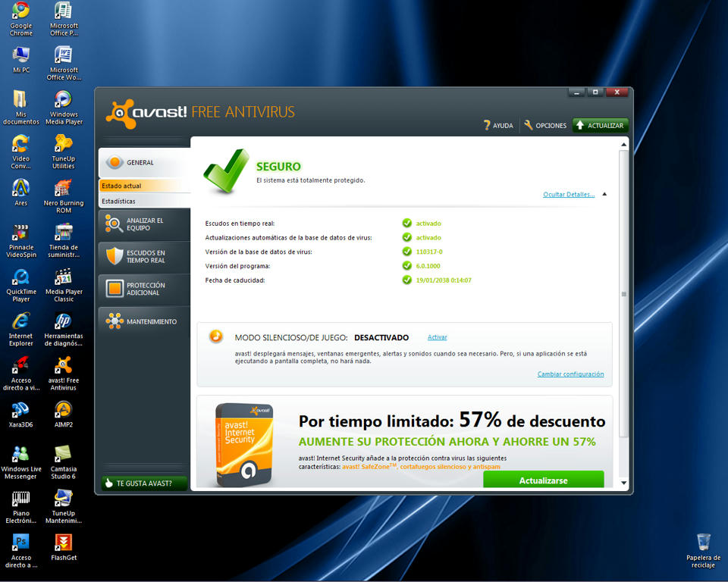The image size is (728, 582).
Task: Click program version 6.0.1000 value
Action: click(x=428, y=266)
